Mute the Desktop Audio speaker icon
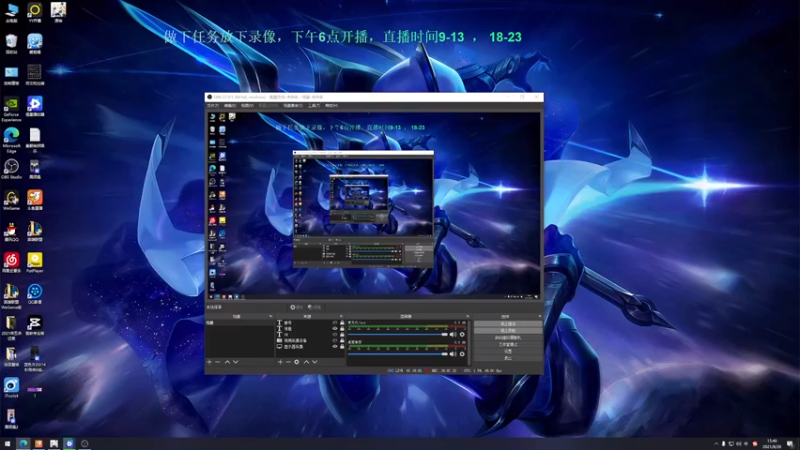The height and width of the screenshot is (450, 800). pos(453,354)
